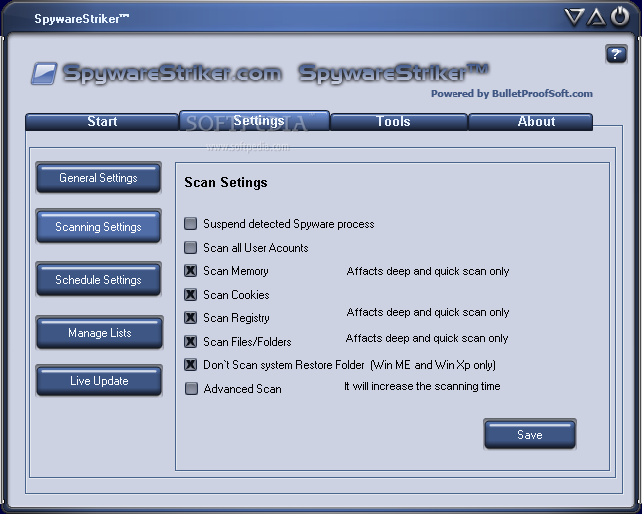Enable Suspend detected Spyware process
Viewport: 642px width, 514px height.
pyautogui.click(x=190, y=224)
